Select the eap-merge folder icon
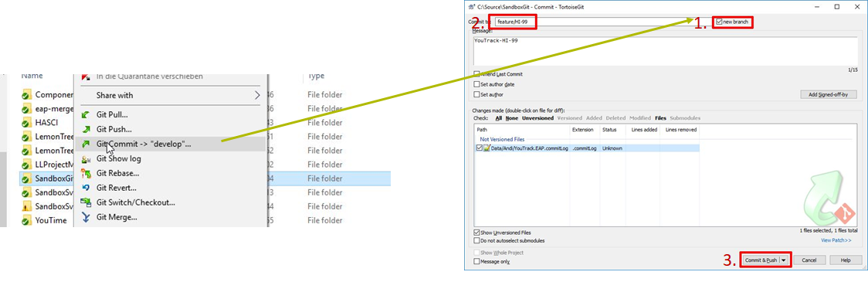Screen dimensions: 868x282 26,109
